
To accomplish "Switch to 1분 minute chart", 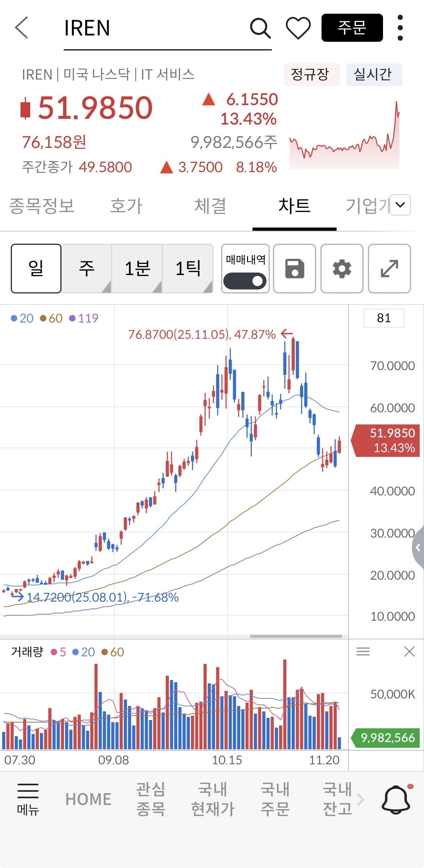I will [137, 269].
